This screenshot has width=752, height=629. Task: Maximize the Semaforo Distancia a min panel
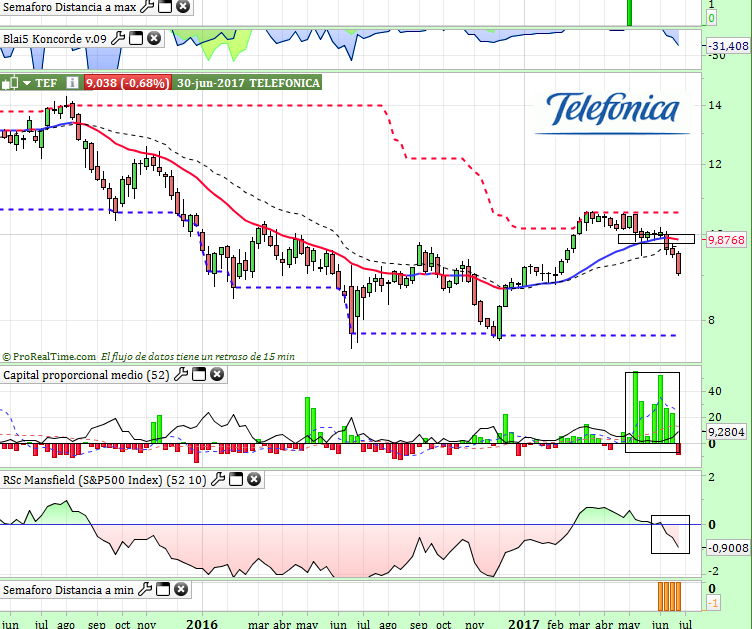[163, 589]
